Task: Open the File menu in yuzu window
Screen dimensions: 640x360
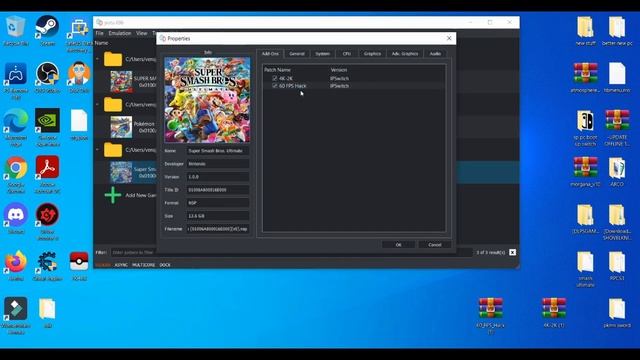Action: tap(100, 33)
